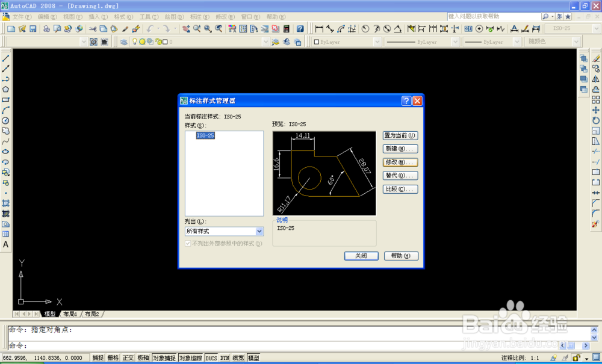This screenshot has height=364, width=602.
Task: Click the 新建 button in dialog
Action: (400, 149)
